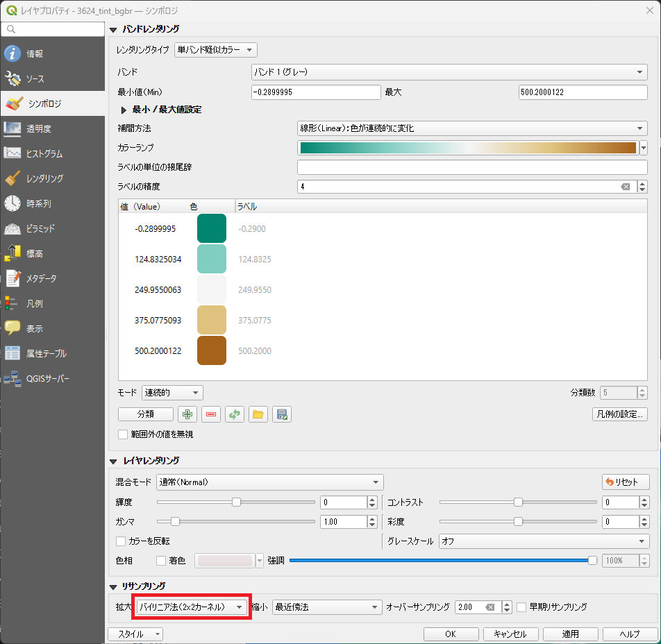Select 透明度 in the sidebar
This screenshot has height=644, width=661.
[39, 128]
